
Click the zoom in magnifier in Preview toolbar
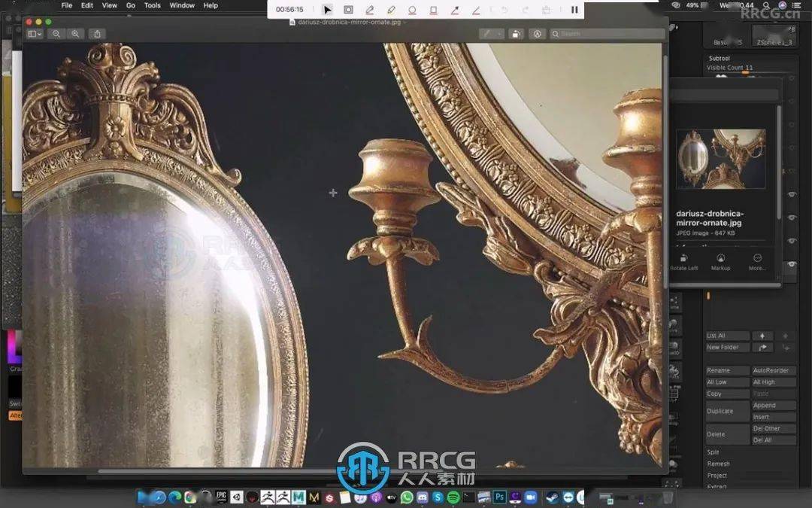[75, 34]
